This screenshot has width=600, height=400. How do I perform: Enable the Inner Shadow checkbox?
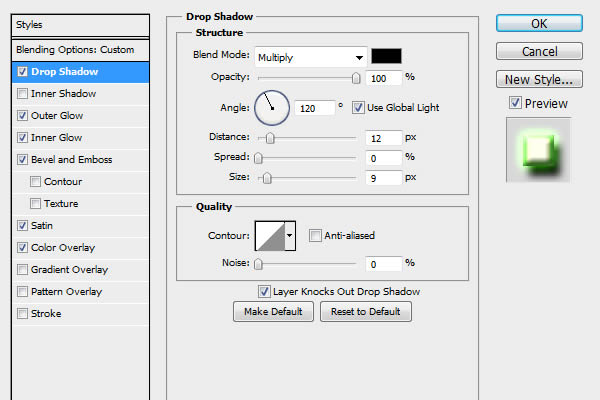point(23,93)
